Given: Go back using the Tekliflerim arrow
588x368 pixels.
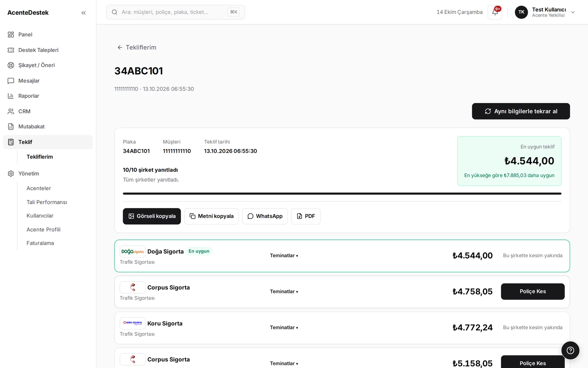Looking at the screenshot, I should click(x=120, y=47).
